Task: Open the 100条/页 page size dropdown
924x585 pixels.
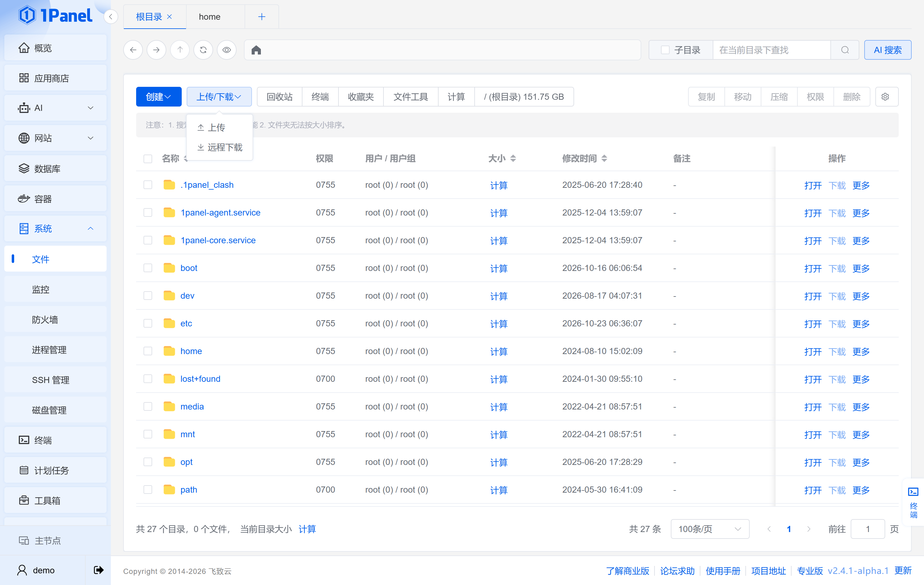Action: pyautogui.click(x=710, y=529)
